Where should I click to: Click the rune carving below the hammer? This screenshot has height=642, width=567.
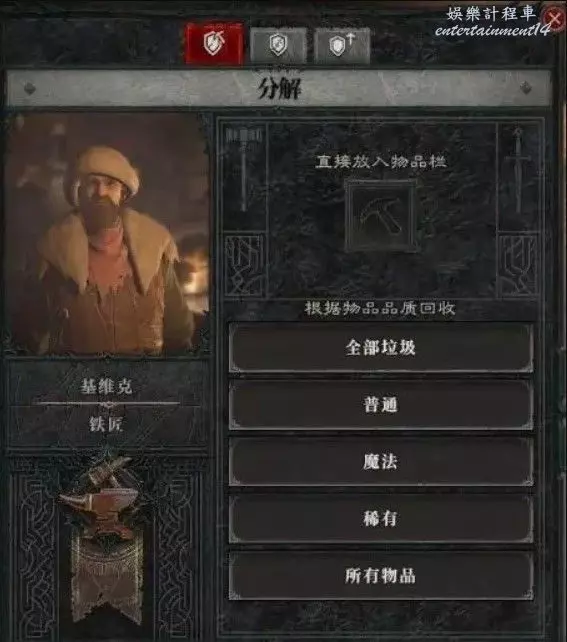point(244,265)
